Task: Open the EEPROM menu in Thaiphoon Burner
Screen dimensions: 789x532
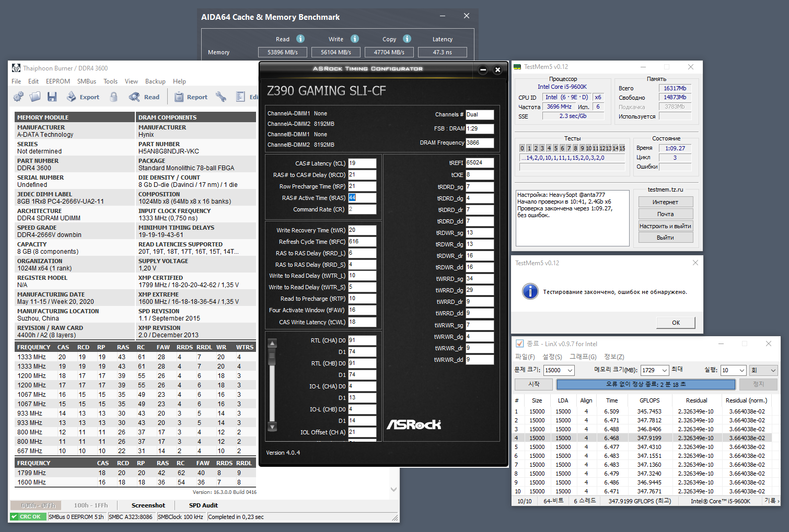Action: click(57, 81)
